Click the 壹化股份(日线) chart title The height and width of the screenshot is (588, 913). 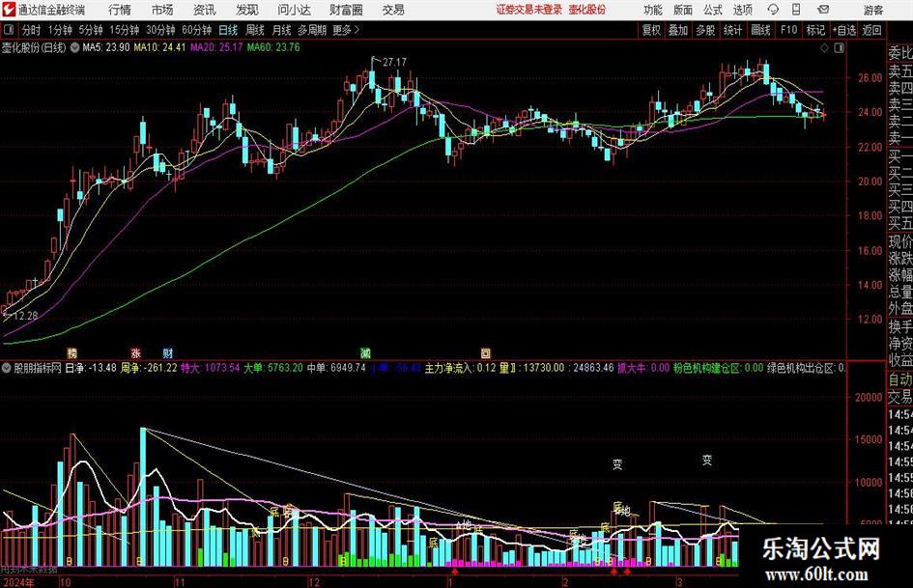point(34,47)
